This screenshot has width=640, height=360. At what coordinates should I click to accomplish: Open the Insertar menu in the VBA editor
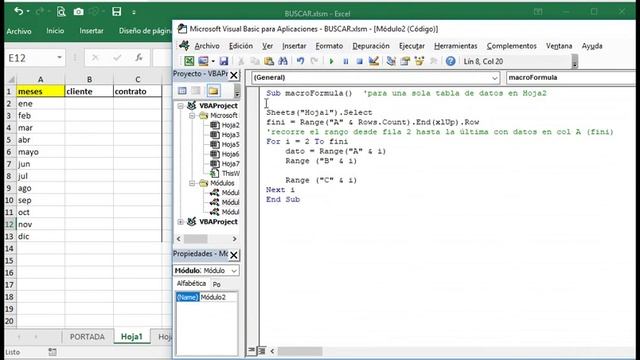294,46
